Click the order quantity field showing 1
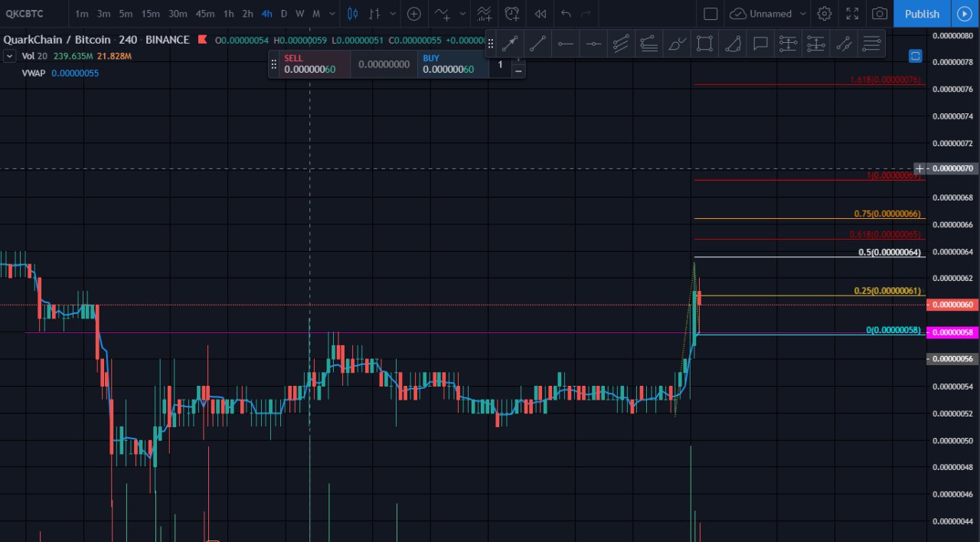The height and width of the screenshot is (542, 980). tap(501, 64)
